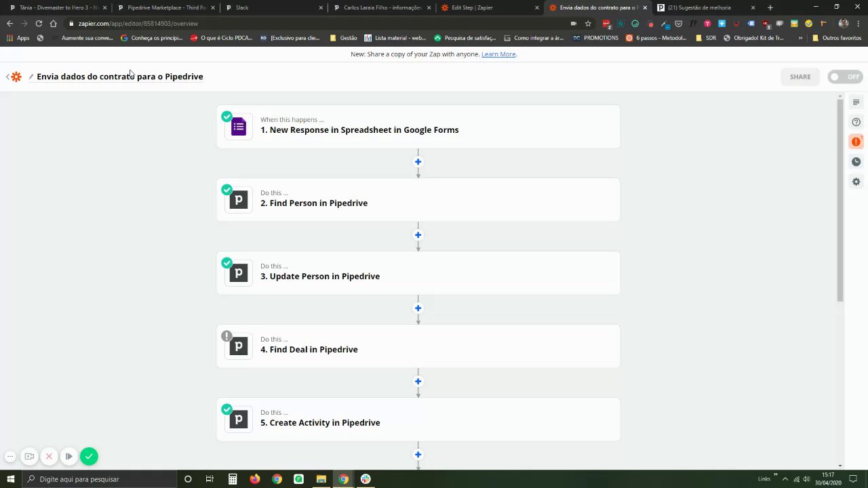Click the address bar URL
The height and width of the screenshot is (488, 868).
138,24
